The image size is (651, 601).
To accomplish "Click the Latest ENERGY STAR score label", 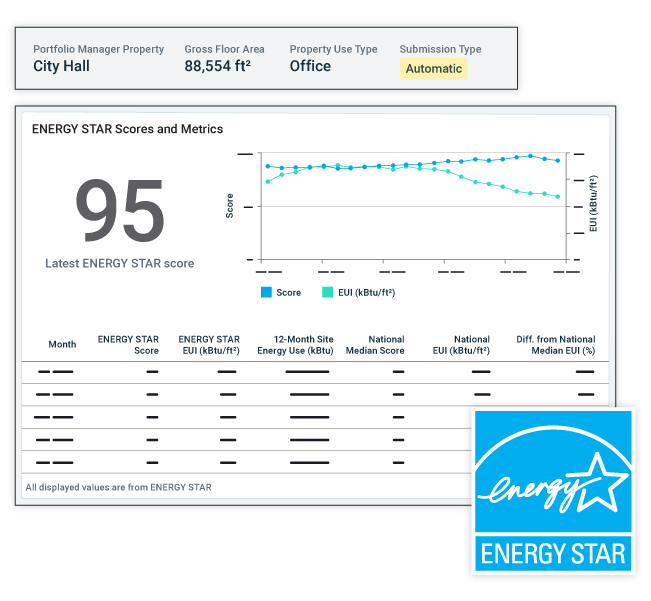I will click(x=120, y=263).
